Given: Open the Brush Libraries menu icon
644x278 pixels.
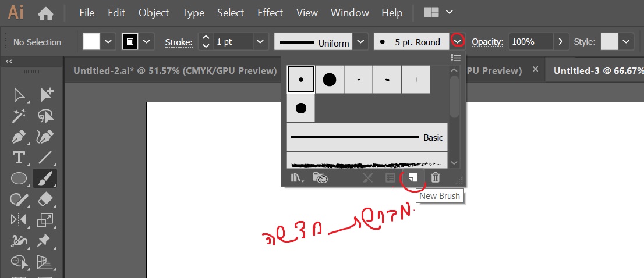Looking at the screenshot, I should click(297, 178).
